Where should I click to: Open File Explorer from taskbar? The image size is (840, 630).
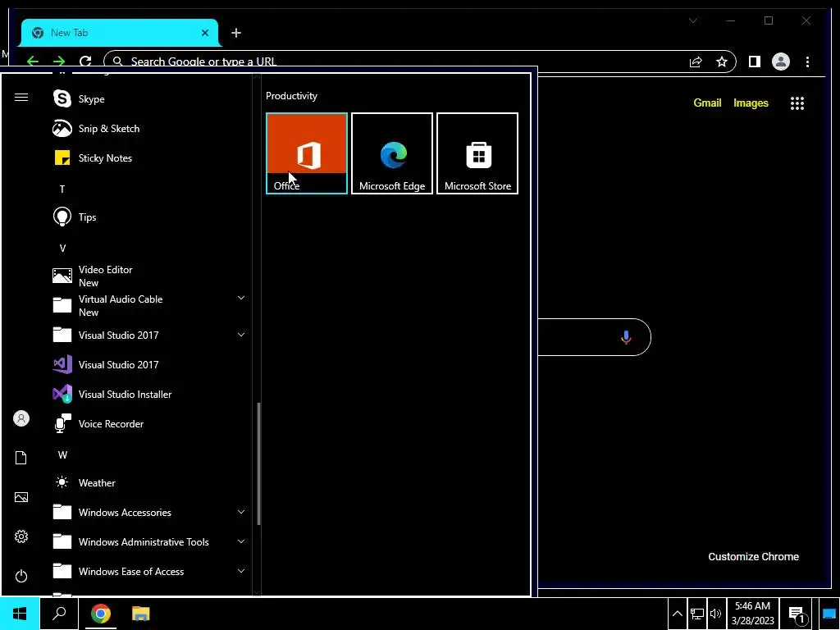[x=141, y=614]
